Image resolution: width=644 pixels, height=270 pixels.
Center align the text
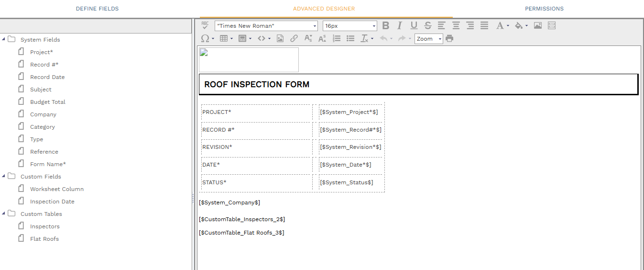(456, 26)
